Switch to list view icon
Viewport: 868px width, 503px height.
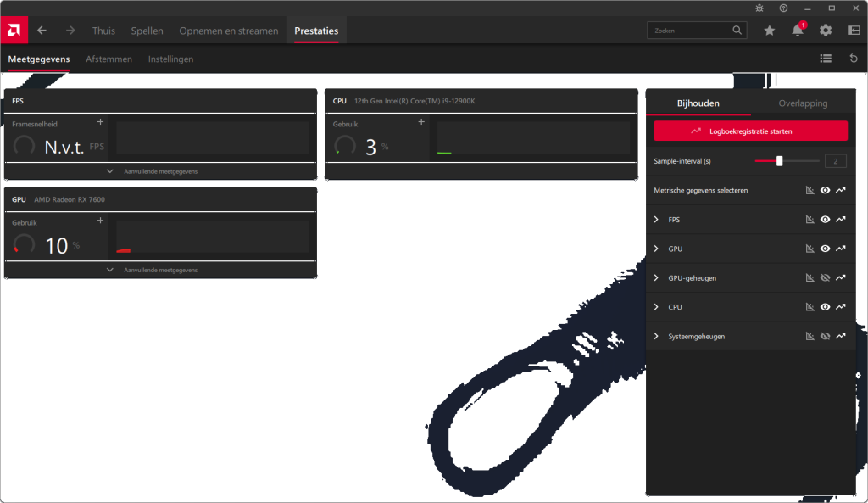tap(826, 59)
